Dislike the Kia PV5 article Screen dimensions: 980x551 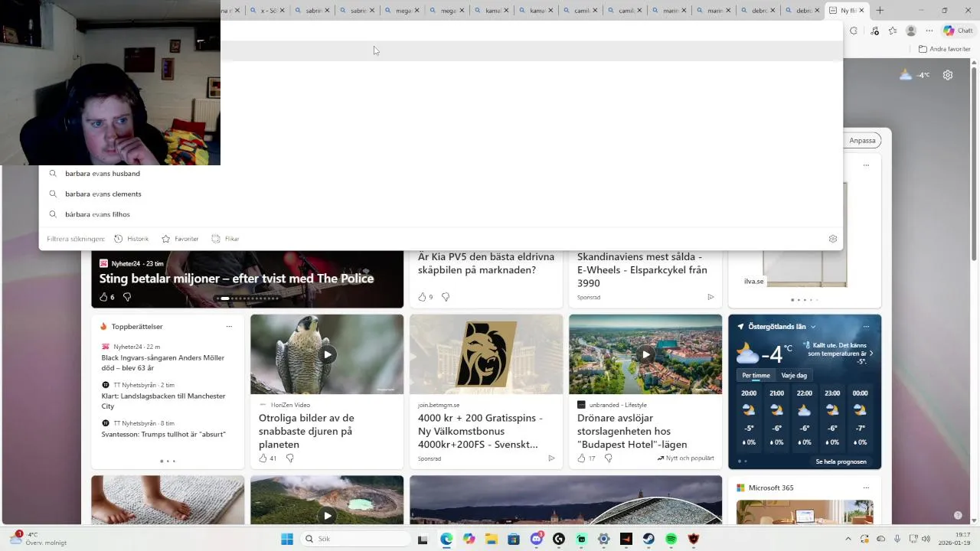446,297
